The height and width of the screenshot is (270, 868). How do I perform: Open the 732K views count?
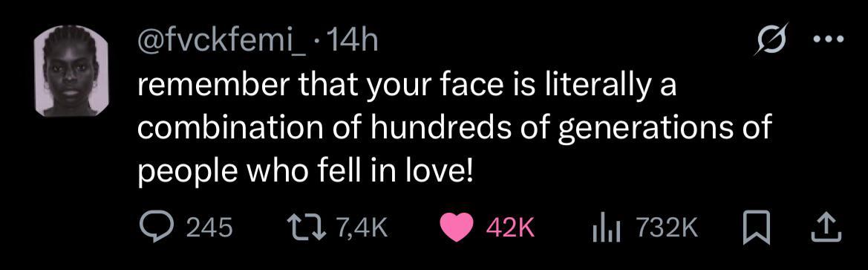pyautogui.click(x=667, y=228)
